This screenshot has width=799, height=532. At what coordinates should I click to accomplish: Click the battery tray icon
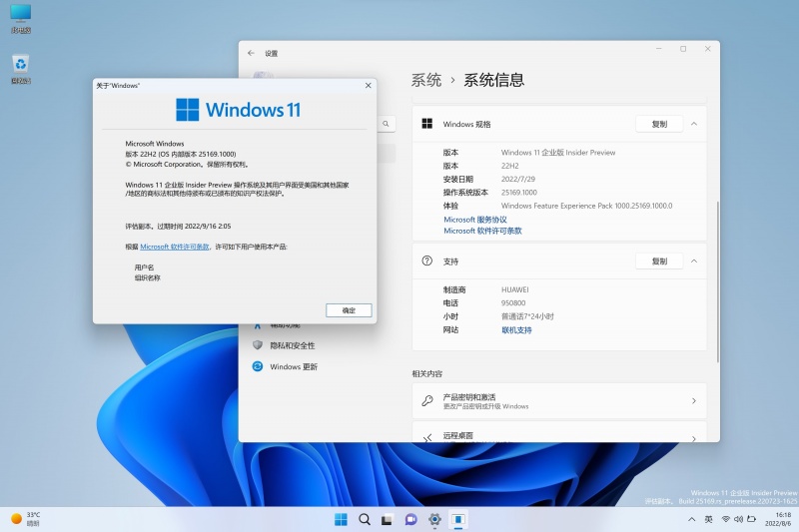(752, 519)
